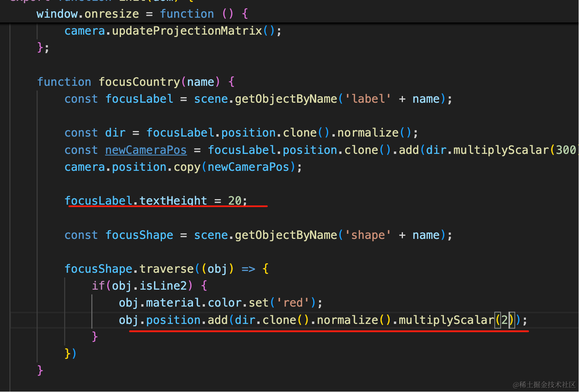Click 'dir' variable in const dir line
This screenshot has width=579, height=392.
115,133
